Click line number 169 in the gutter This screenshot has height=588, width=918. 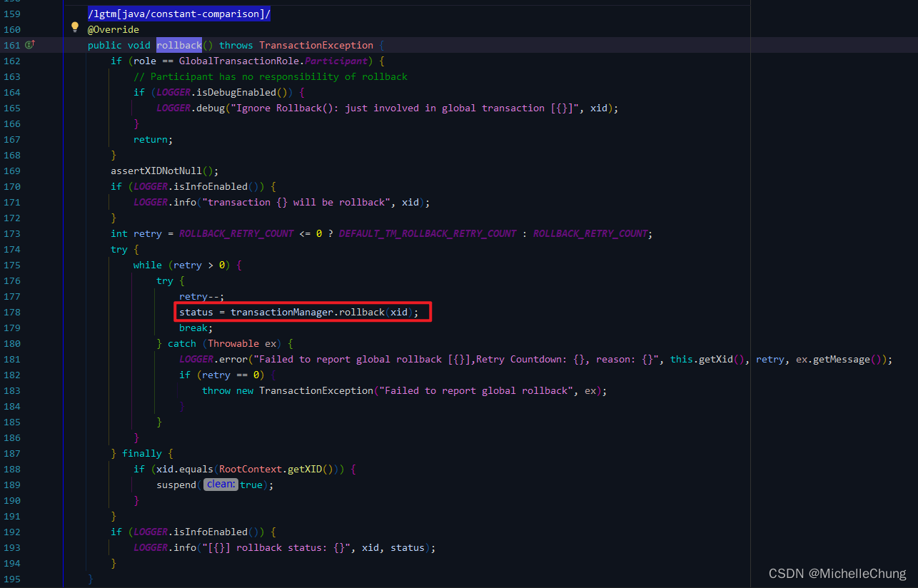pyautogui.click(x=12, y=171)
